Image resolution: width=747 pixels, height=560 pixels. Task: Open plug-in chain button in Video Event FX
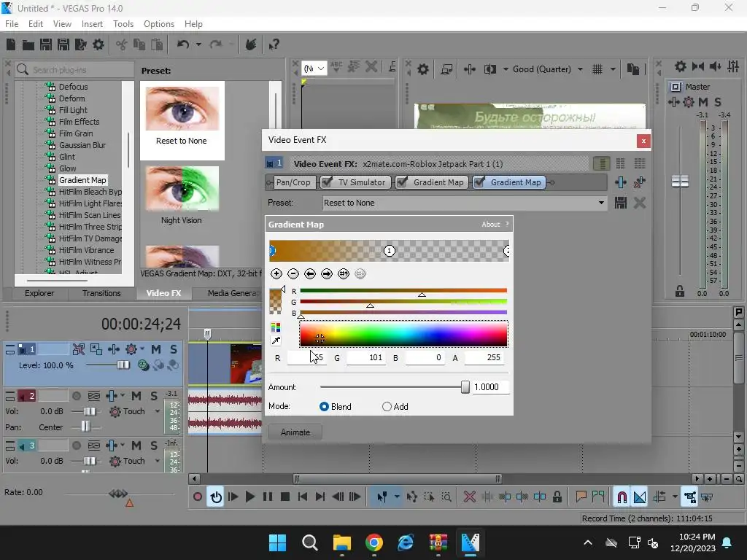620,182
